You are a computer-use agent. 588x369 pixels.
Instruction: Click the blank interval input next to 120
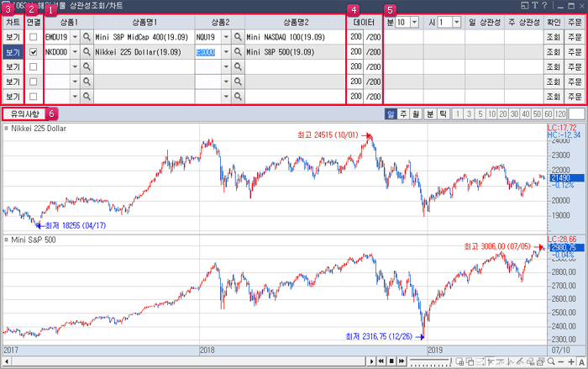(576, 113)
